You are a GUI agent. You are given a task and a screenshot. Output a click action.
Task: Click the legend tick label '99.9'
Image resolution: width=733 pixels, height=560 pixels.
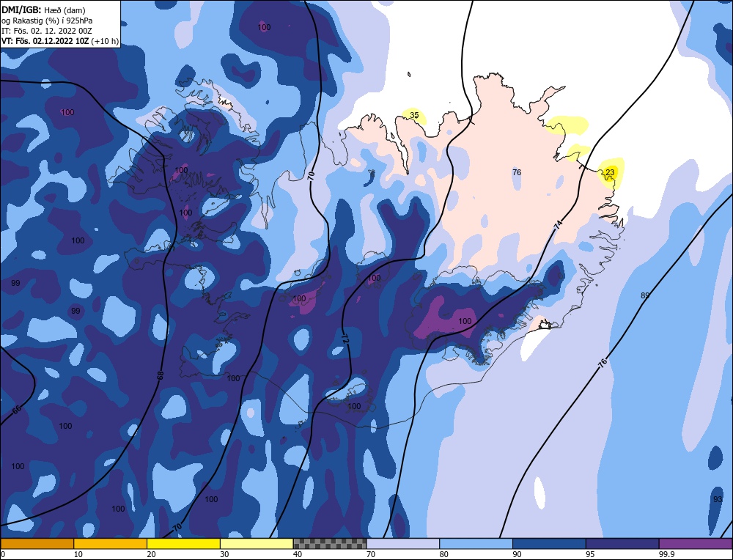coord(666,554)
